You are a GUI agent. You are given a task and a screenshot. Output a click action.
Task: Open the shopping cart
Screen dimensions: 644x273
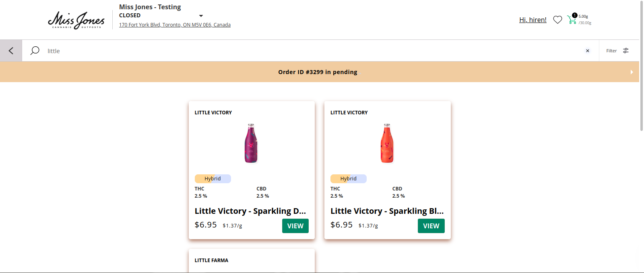pos(572,20)
